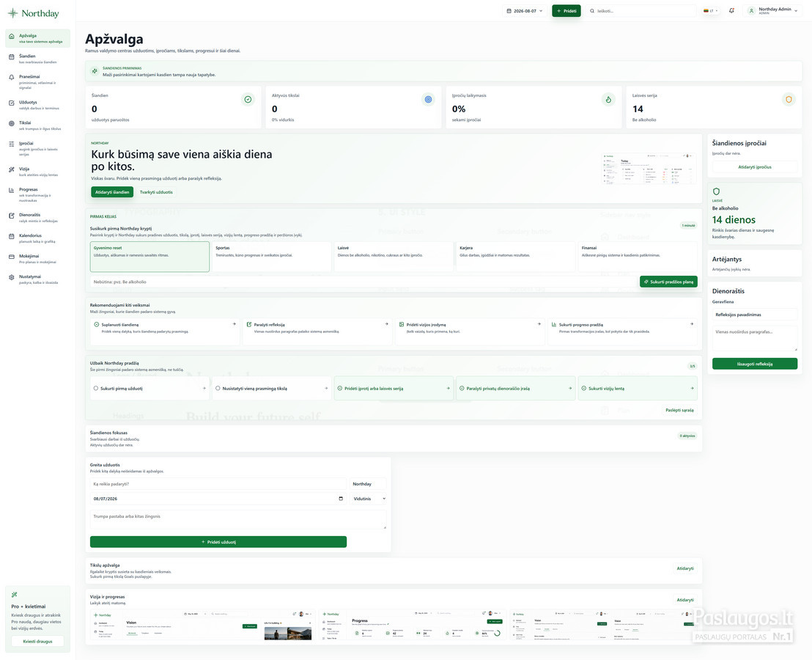Click the Nustatymai gear icon in sidebar
Screen dimensions: 812x660
coord(12,277)
